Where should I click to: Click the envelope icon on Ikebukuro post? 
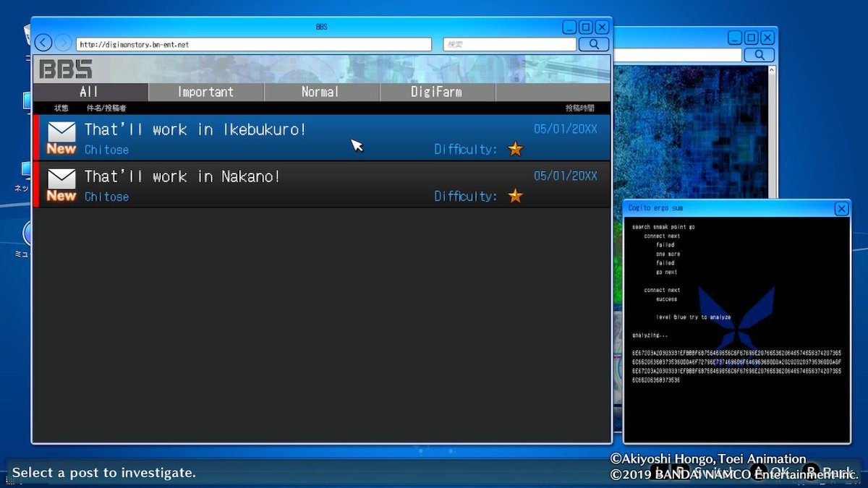[x=61, y=132]
